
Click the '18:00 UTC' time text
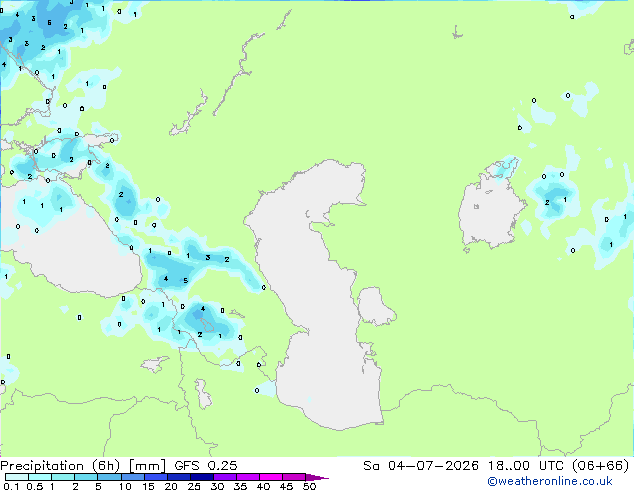[525, 466]
